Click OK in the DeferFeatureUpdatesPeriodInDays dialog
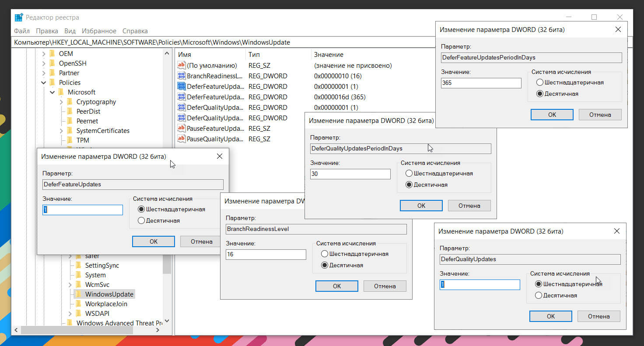The height and width of the screenshot is (346, 644). click(552, 115)
